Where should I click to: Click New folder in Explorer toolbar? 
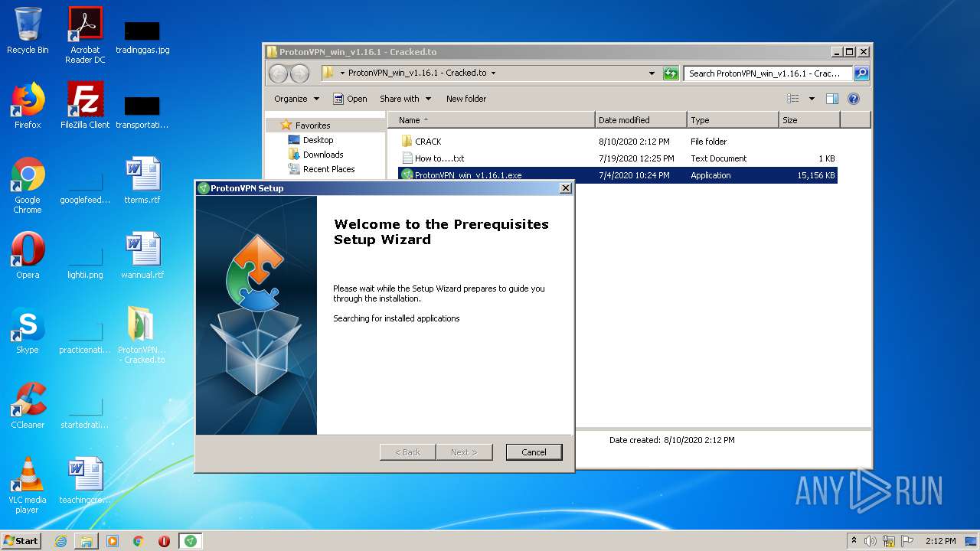[x=466, y=99]
